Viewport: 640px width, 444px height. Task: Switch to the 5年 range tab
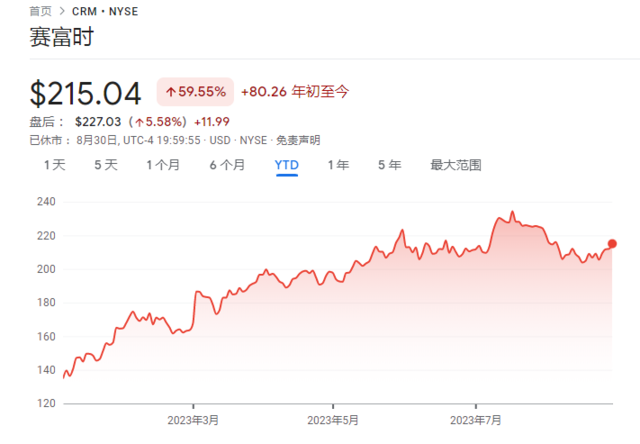click(390, 165)
